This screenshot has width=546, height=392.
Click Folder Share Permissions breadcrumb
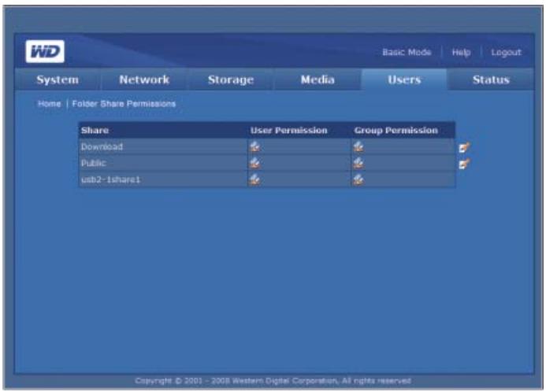tap(124, 104)
